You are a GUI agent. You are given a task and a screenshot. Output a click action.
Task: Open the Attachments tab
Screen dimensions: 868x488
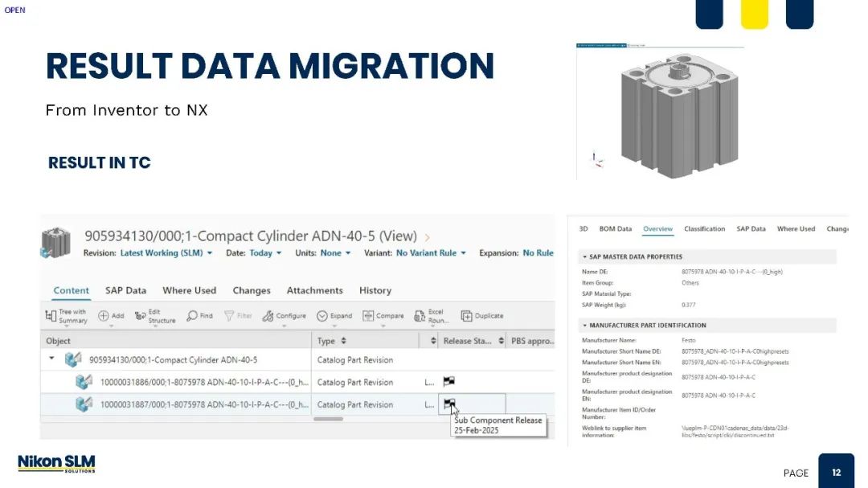click(x=314, y=290)
